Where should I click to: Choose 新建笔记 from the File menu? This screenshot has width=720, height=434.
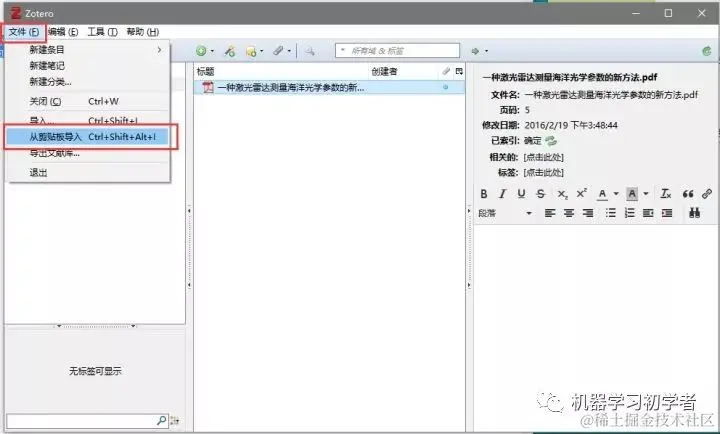tap(87, 66)
